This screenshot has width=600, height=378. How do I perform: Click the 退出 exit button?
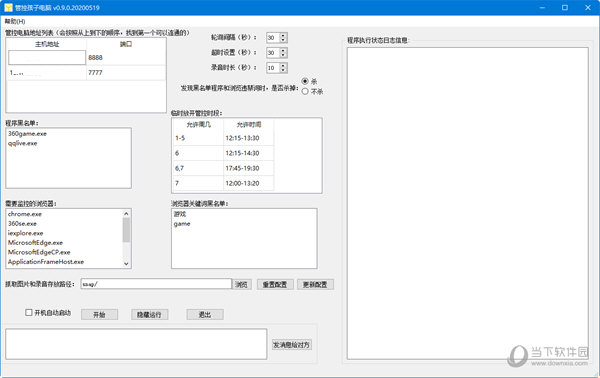205,315
